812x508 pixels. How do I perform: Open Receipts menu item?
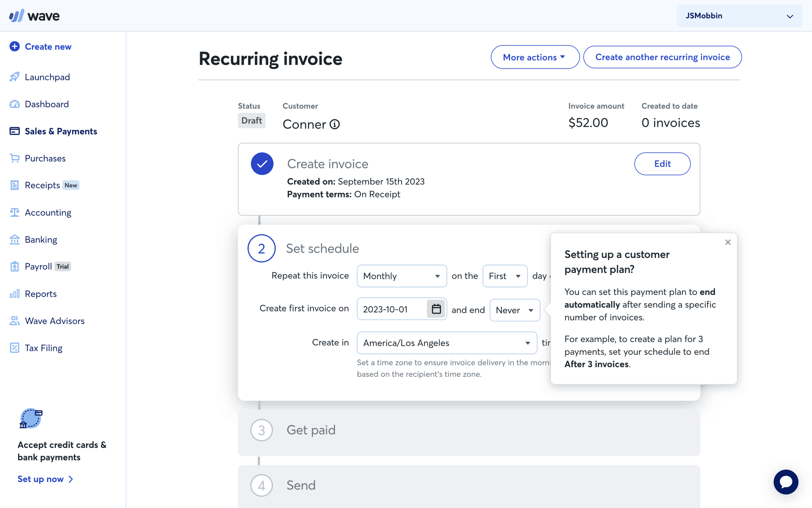[x=42, y=185]
